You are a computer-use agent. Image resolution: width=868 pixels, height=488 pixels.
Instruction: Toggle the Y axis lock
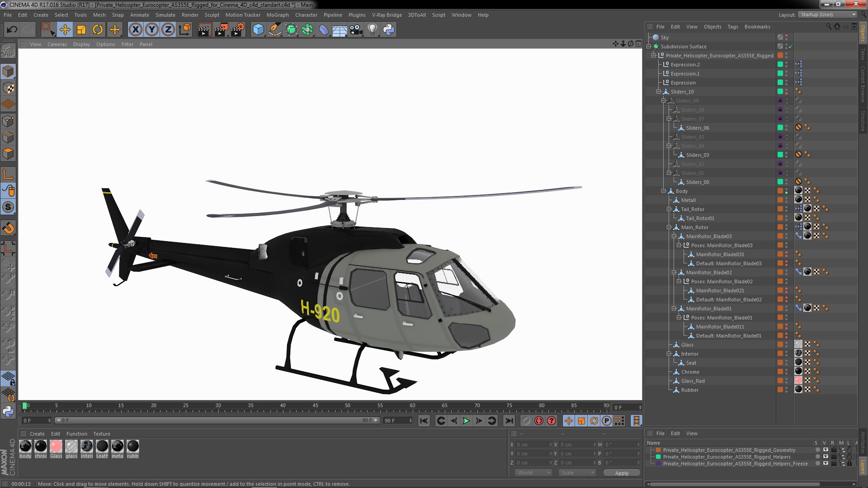pyautogui.click(x=152, y=30)
